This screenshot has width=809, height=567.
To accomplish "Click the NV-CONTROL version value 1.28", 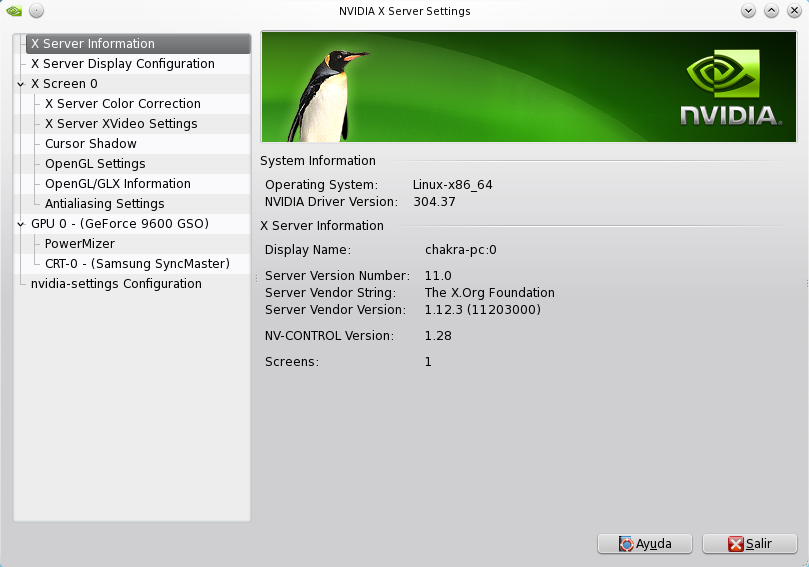I will pyautogui.click(x=438, y=336).
